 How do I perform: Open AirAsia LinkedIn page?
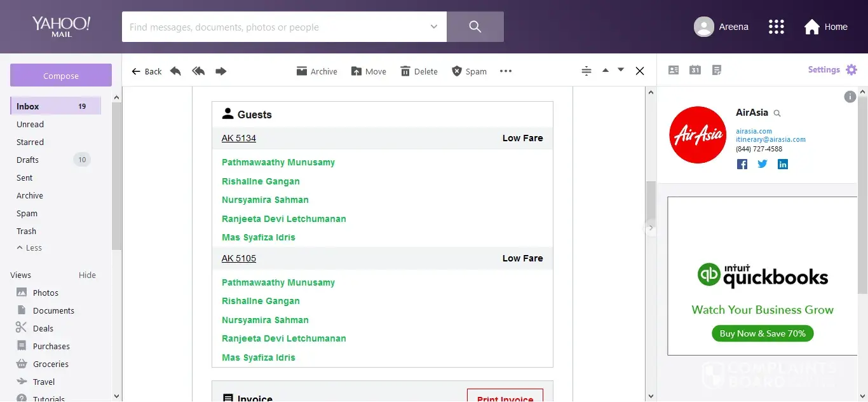point(783,164)
